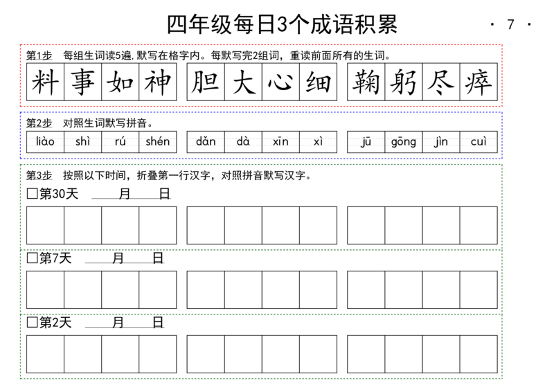
Task: Click the character 鞠 cell
Action: point(366,82)
